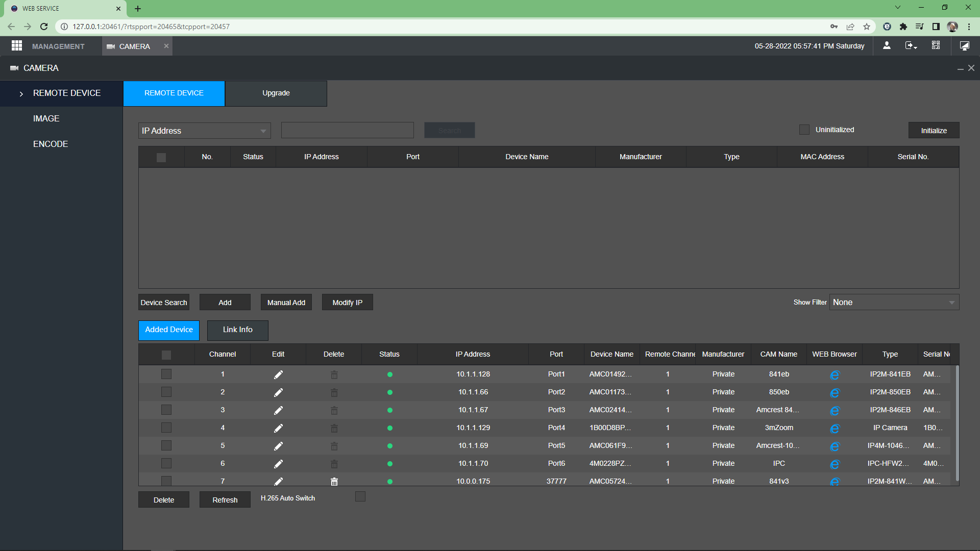
Task: Click the Modify IP button
Action: [x=348, y=303]
